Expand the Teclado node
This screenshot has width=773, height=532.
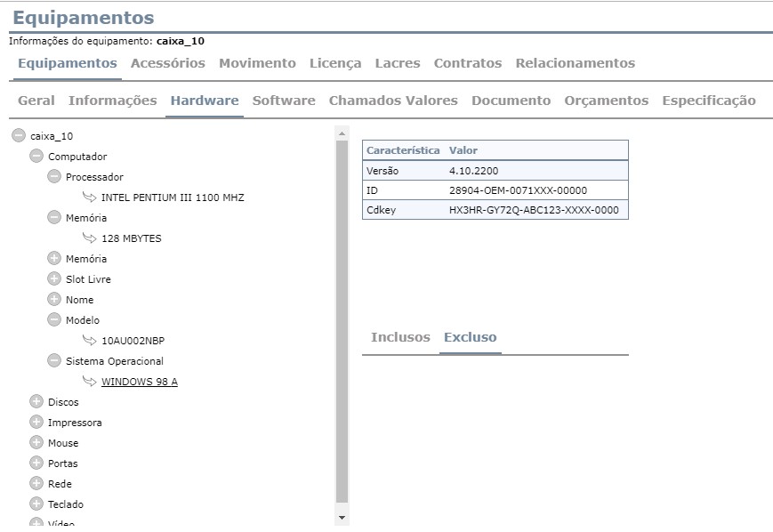click(x=36, y=504)
